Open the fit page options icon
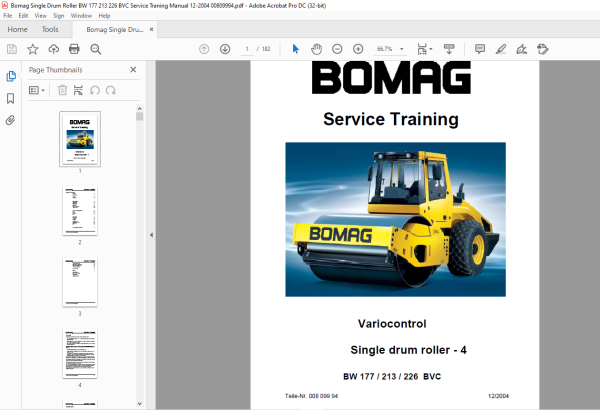 [424, 49]
